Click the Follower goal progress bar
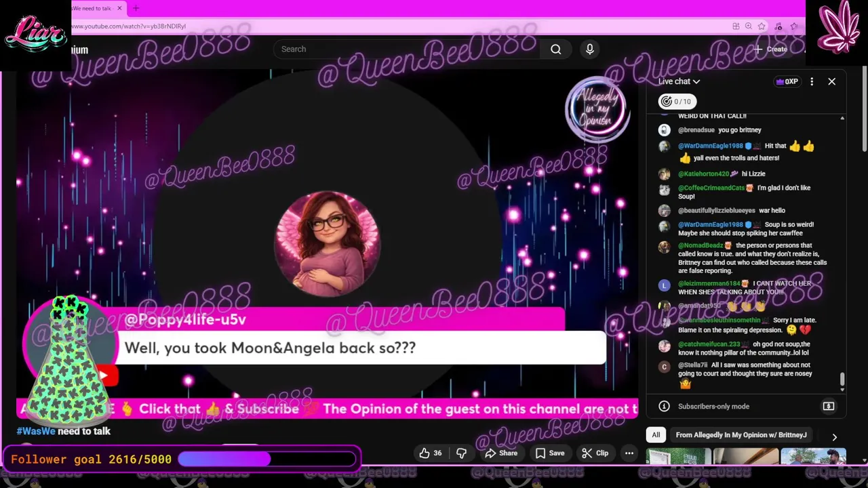 coord(267,459)
